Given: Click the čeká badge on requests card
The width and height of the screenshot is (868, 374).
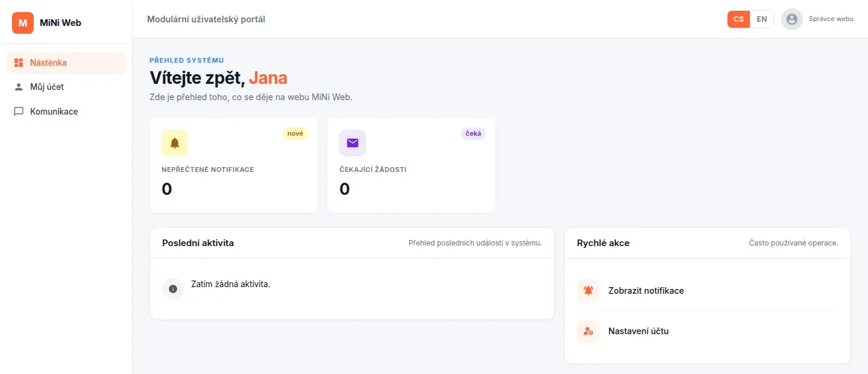Looking at the screenshot, I should (x=474, y=134).
